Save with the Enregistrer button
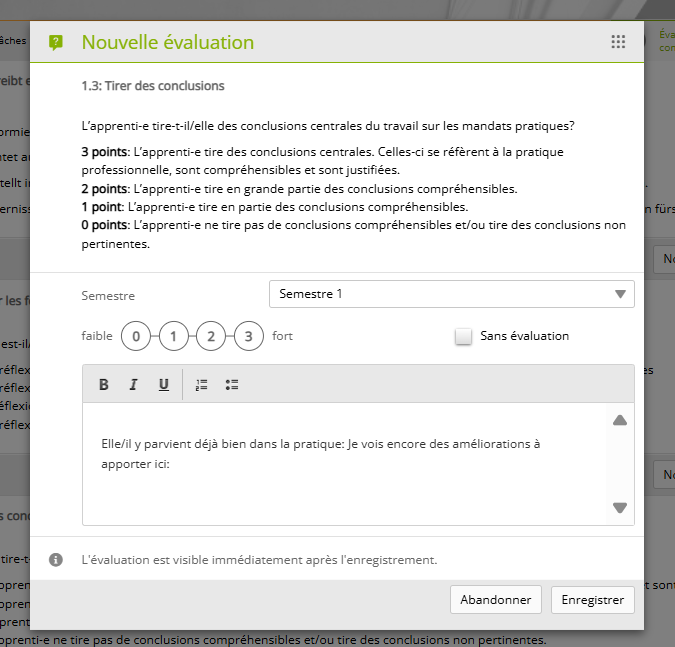This screenshot has height=647, width=675. [592, 600]
